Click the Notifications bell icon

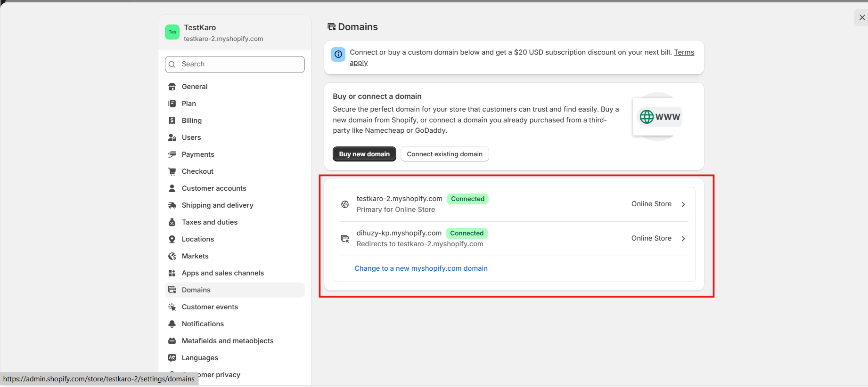tap(172, 324)
